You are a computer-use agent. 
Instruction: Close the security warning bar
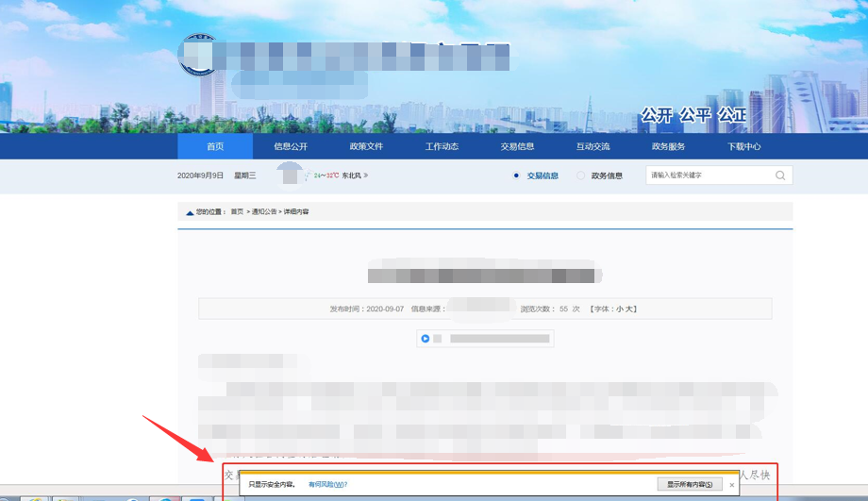tap(731, 485)
